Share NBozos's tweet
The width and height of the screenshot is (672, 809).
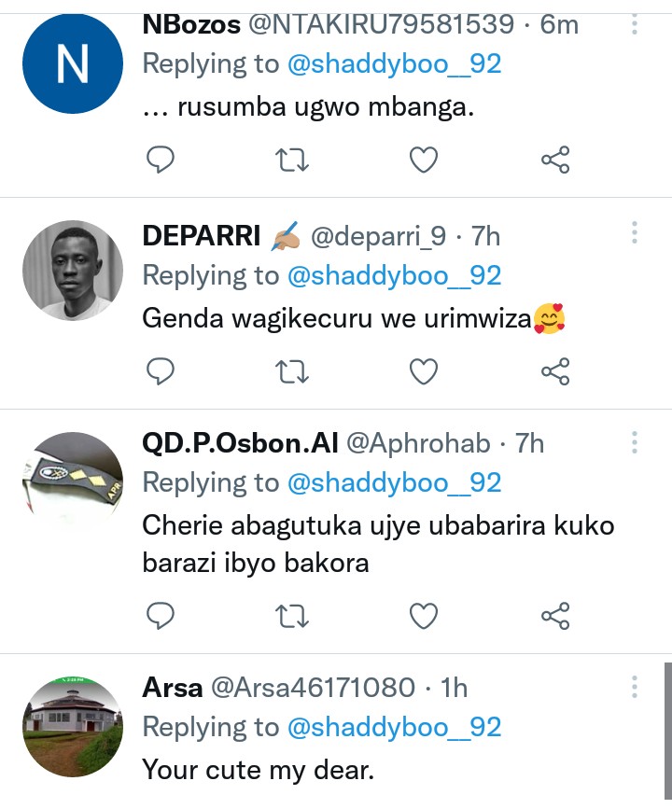coord(555,160)
